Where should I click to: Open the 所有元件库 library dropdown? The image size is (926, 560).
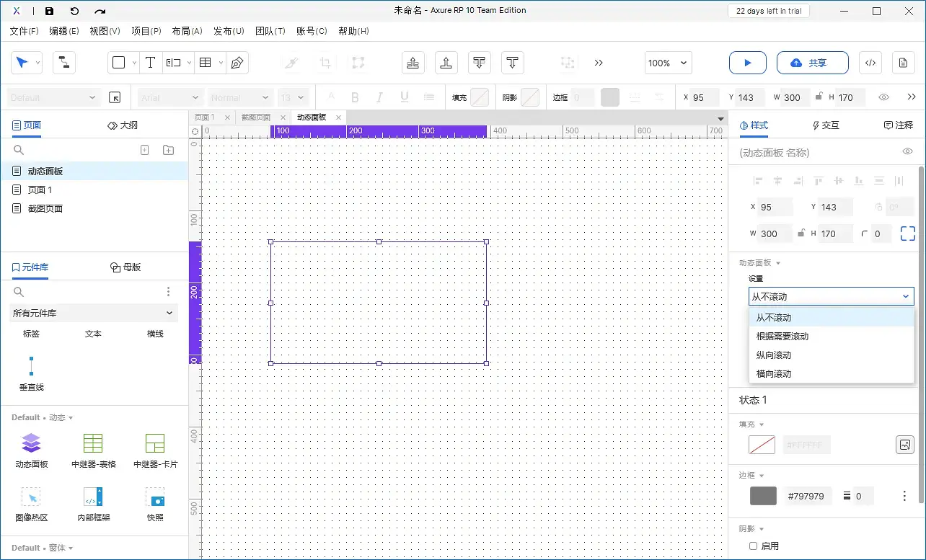[x=93, y=313]
